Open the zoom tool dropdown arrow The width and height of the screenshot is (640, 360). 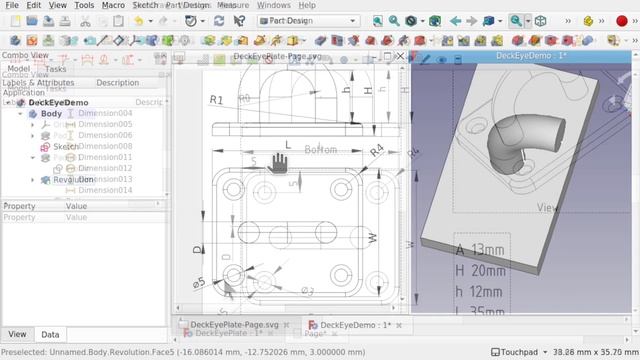click(x=528, y=21)
